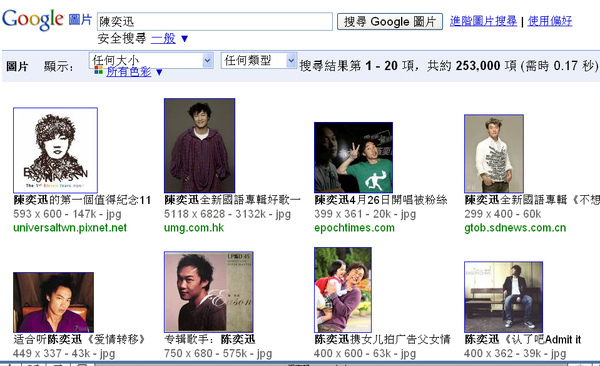Click the 搜尋 Google 圖片 button

point(390,21)
